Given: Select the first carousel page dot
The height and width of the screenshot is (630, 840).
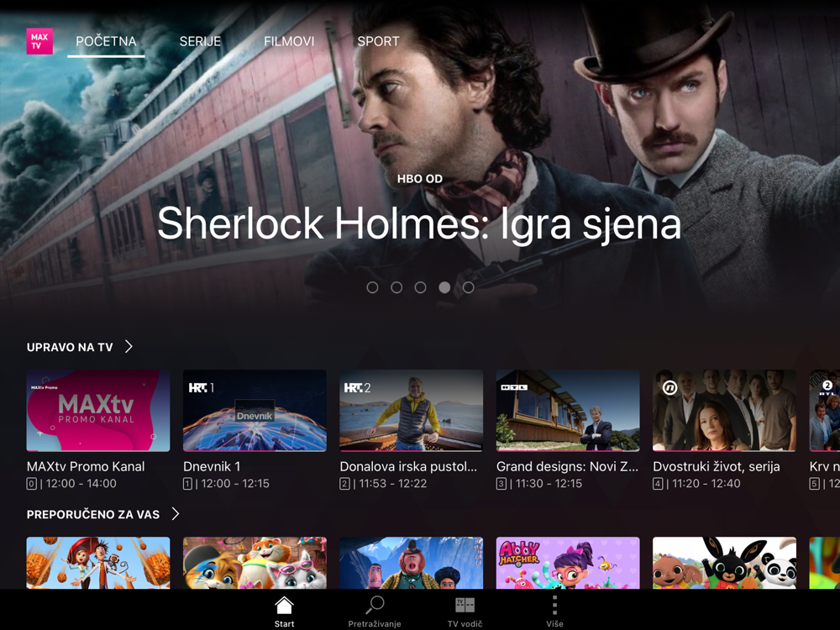Looking at the screenshot, I should click(372, 287).
